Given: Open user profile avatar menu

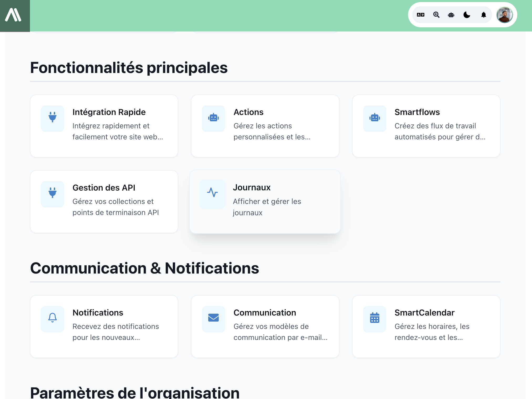Looking at the screenshot, I should click(504, 15).
